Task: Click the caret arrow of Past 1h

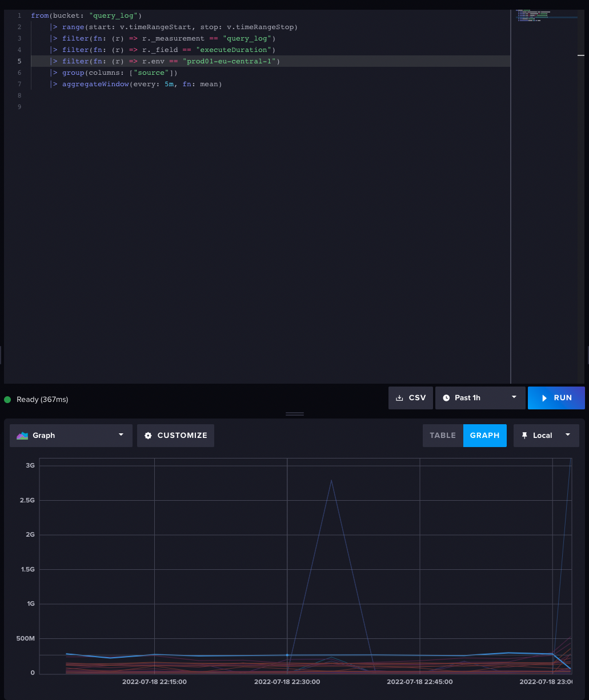Action: pyautogui.click(x=514, y=397)
